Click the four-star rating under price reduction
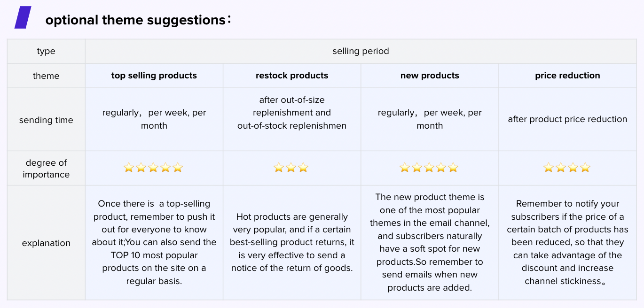Image resolution: width=644 pixels, height=308 pixels. pyautogui.click(x=567, y=168)
